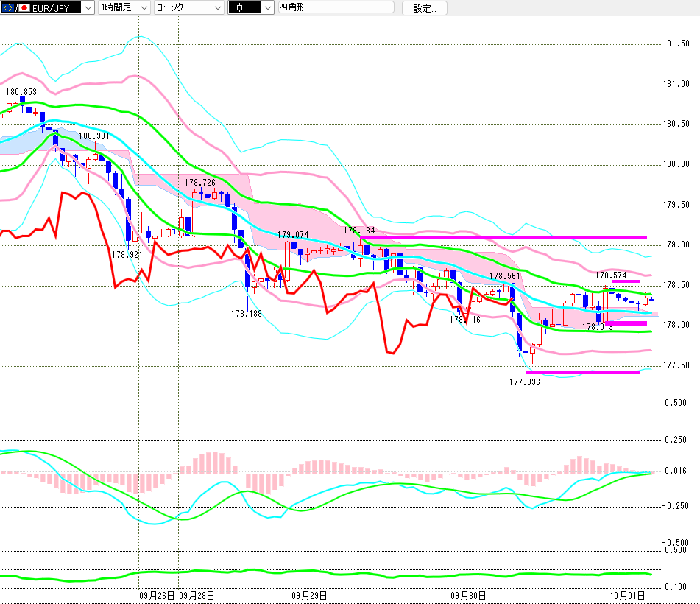
Task: Select the 09月29日 date label
Action: (x=309, y=595)
